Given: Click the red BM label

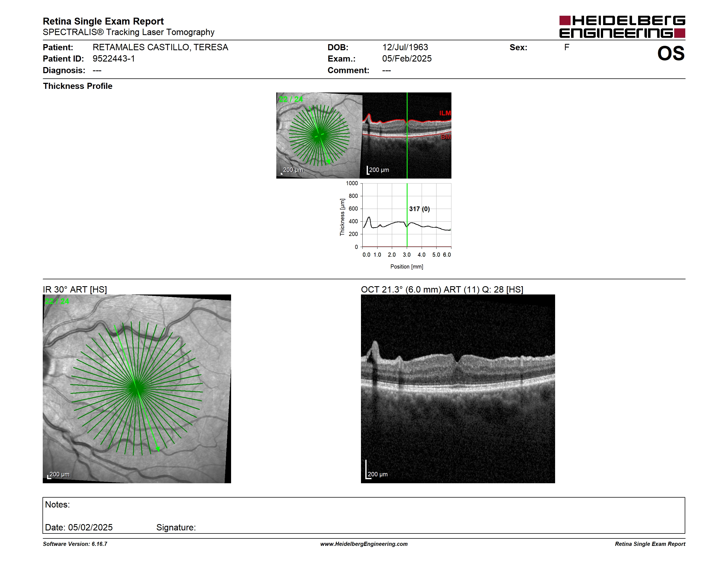Looking at the screenshot, I should pos(446,137).
